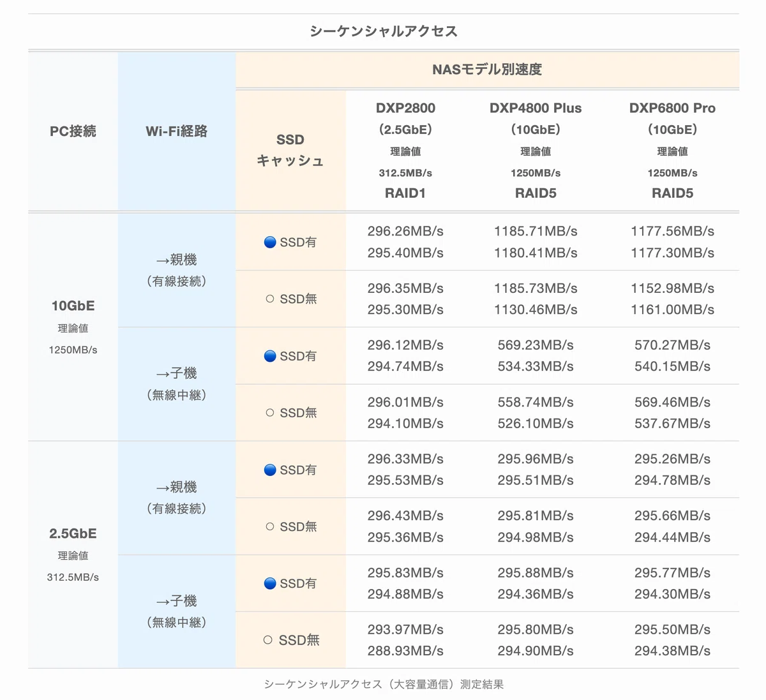Click the value 558.74MB/s
Image resolution: width=766 pixels, height=700 pixels.
point(536,402)
